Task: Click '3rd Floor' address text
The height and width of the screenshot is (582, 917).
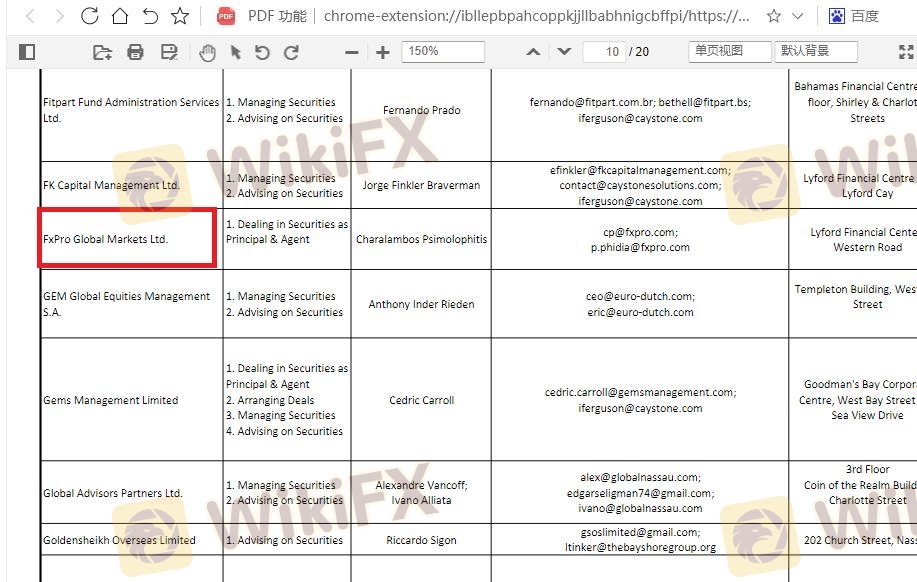Action: pyautogui.click(x=867, y=469)
